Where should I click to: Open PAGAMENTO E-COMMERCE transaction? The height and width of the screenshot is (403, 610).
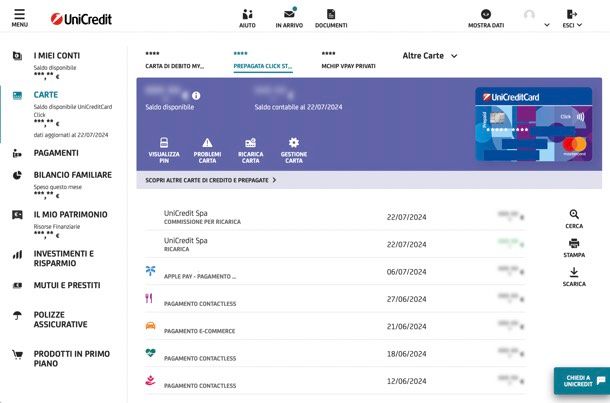point(335,326)
